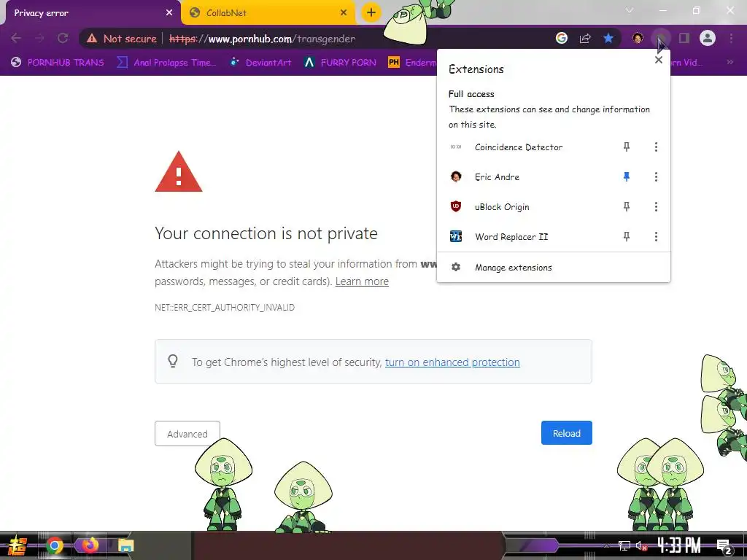
Task: Close the Extensions popup
Action: coord(659,60)
